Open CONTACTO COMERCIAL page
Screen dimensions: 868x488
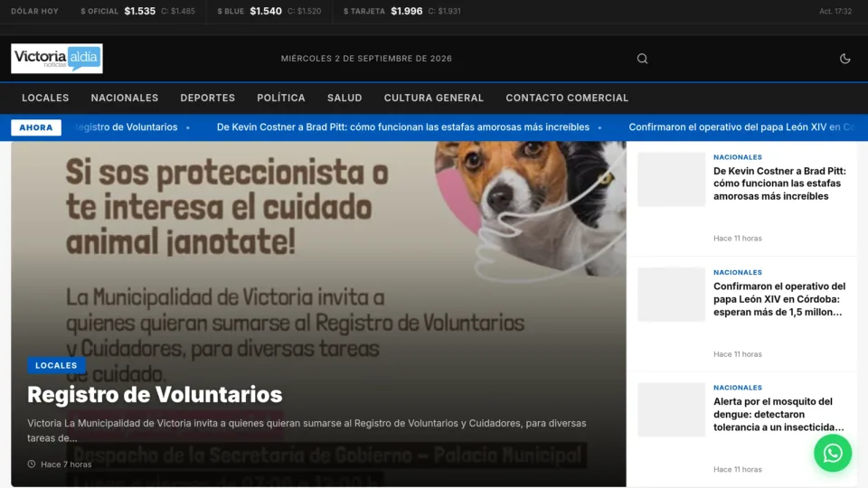tap(567, 98)
